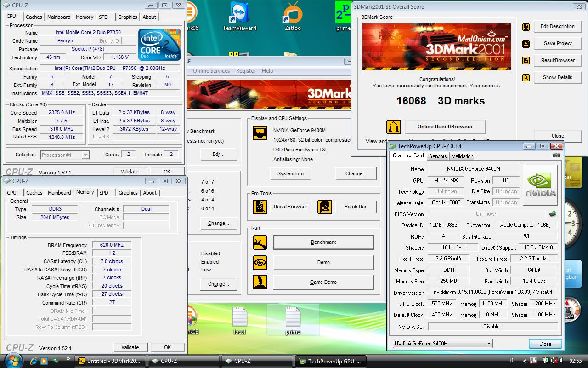Click the Windows Start orb
Image resolution: width=588 pixels, height=368 pixels.
pyautogui.click(x=14, y=360)
